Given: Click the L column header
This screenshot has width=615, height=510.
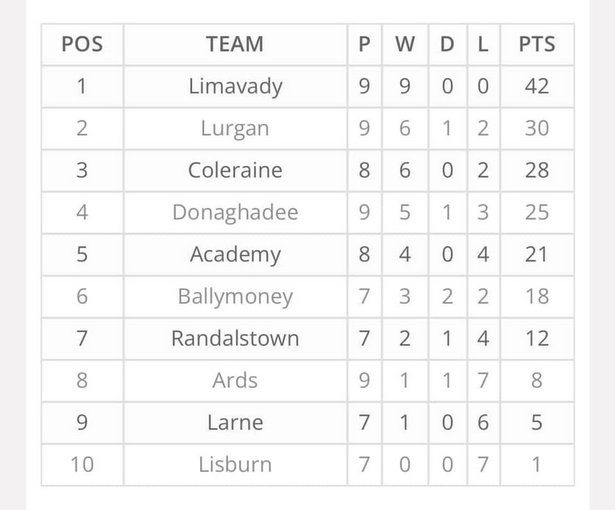Looking at the screenshot, I should click(x=483, y=44).
